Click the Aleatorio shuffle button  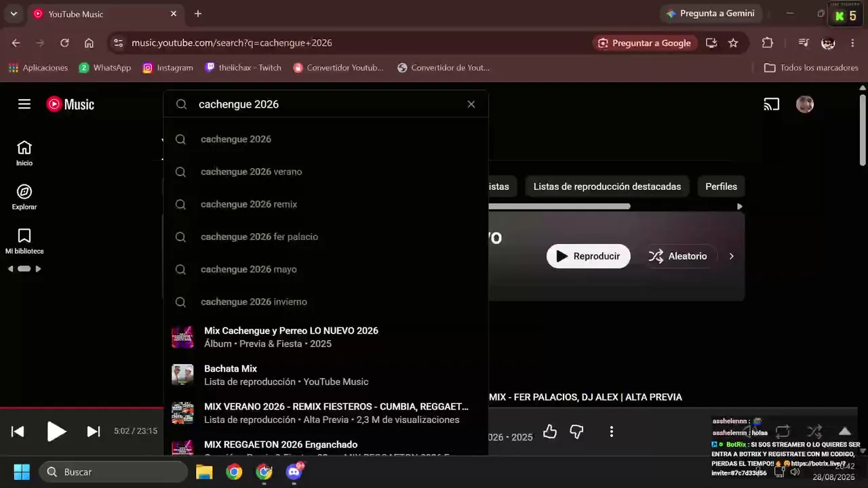click(677, 256)
